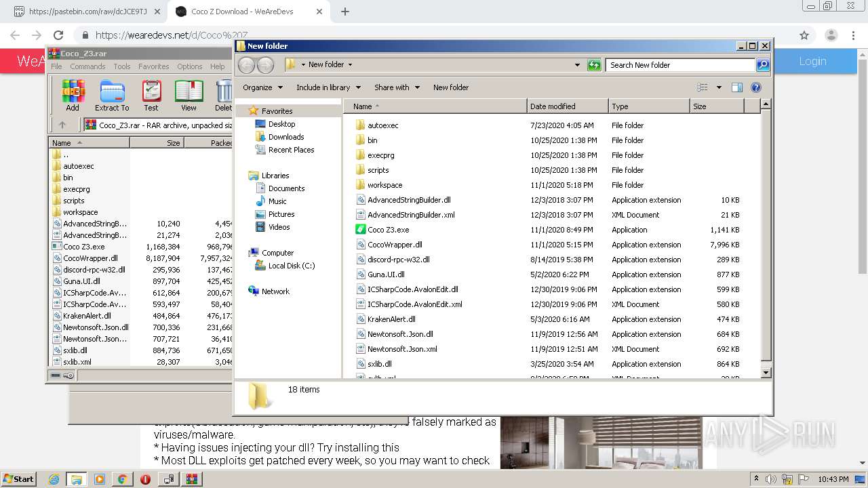This screenshot has height=488, width=868.
Task: Click the taskbar clock showing 10:43 PM
Action: tap(833, 479)
